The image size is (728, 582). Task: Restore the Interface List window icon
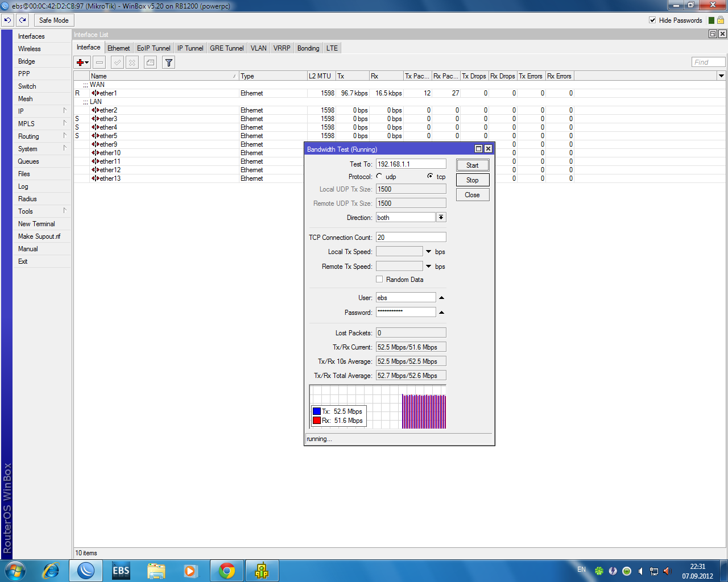(x=713, y=34)
